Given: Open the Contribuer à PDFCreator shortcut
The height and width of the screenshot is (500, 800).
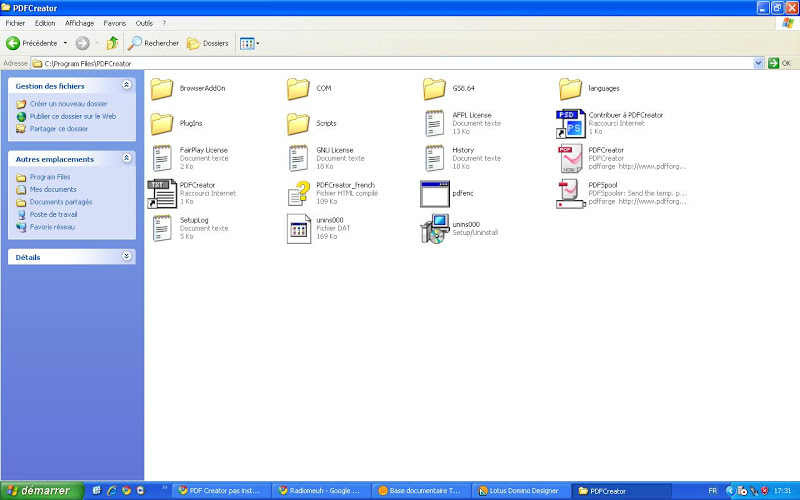Looking at the screenshot, I should coord(571,123).
